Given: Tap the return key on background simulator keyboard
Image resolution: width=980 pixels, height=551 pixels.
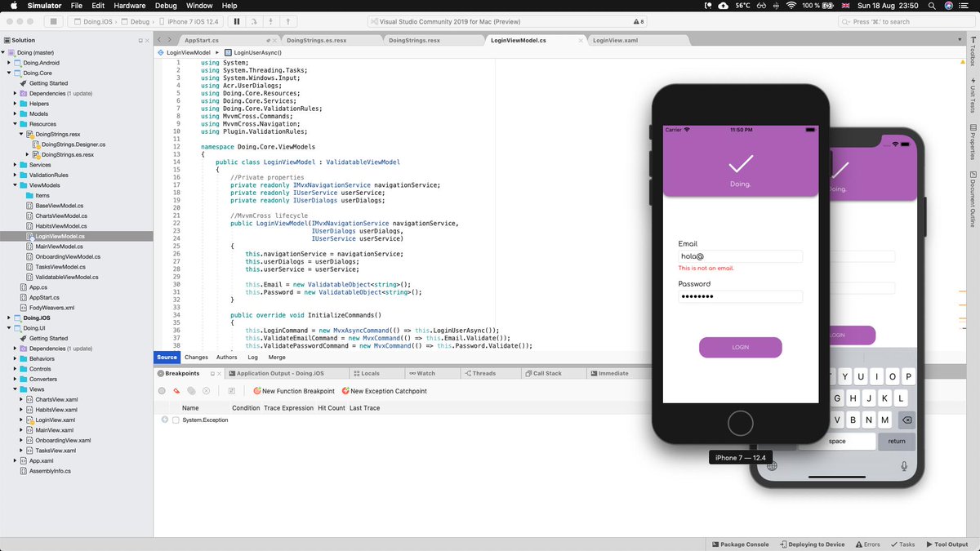Looking at the screenshot, I should [897, 441].
